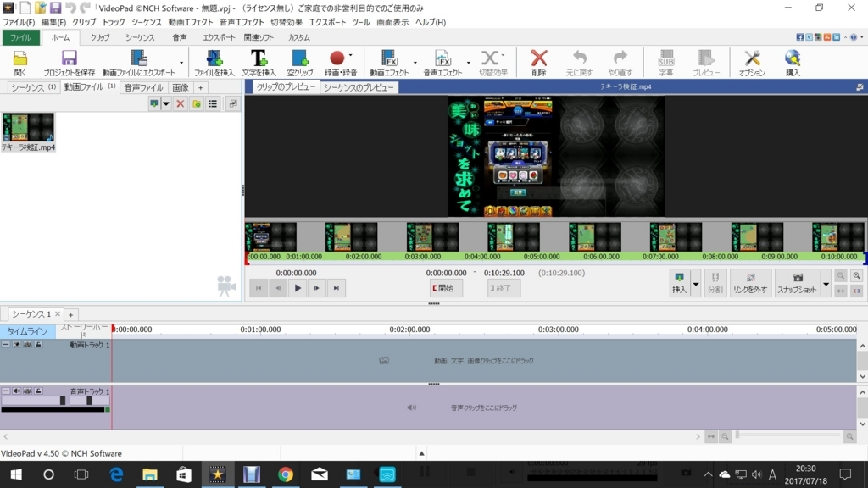Toggle visibility eye of 動画トラック 1
This screenshot has width=868, height=488.
pos(17,345)
